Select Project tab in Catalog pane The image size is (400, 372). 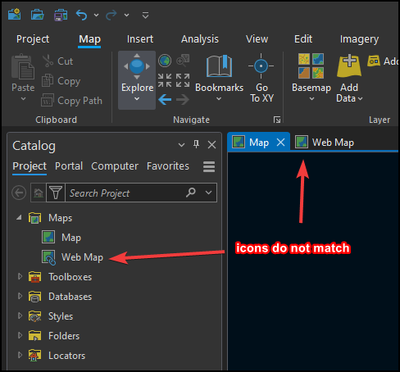pos(29,166)
